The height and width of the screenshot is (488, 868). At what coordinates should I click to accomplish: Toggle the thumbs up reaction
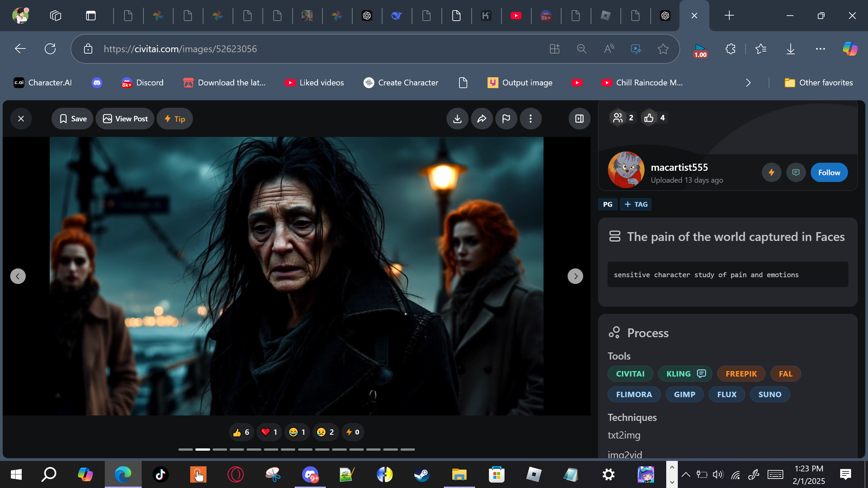(x=241, y=432)
